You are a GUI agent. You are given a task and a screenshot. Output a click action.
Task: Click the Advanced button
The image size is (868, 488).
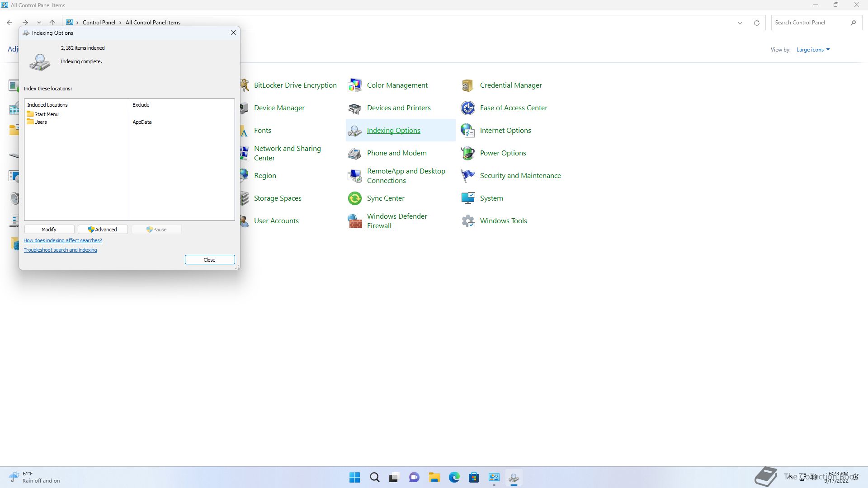tap(103, 230)
